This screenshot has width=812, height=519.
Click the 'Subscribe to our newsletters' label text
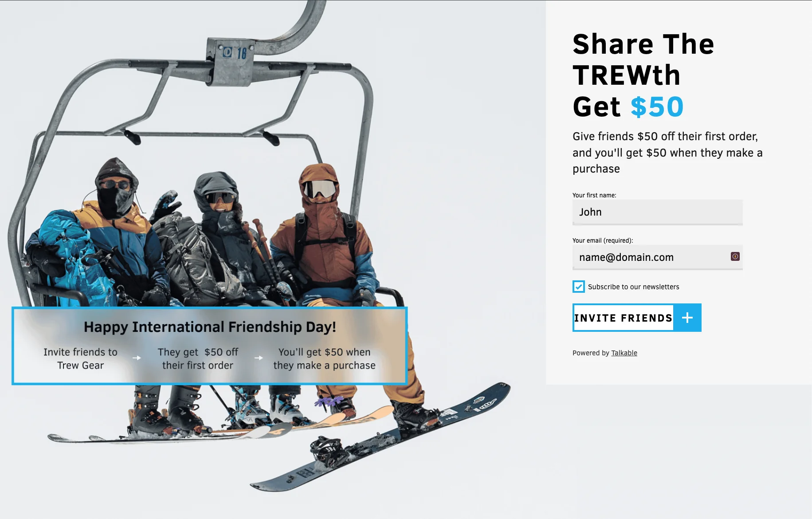point(633,287)
